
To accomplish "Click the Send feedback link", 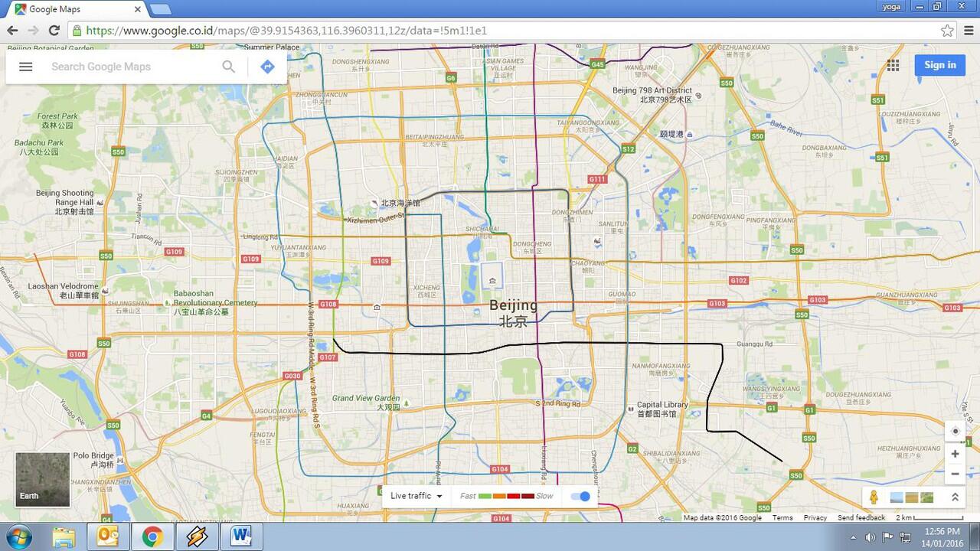I will pos(861,518).
